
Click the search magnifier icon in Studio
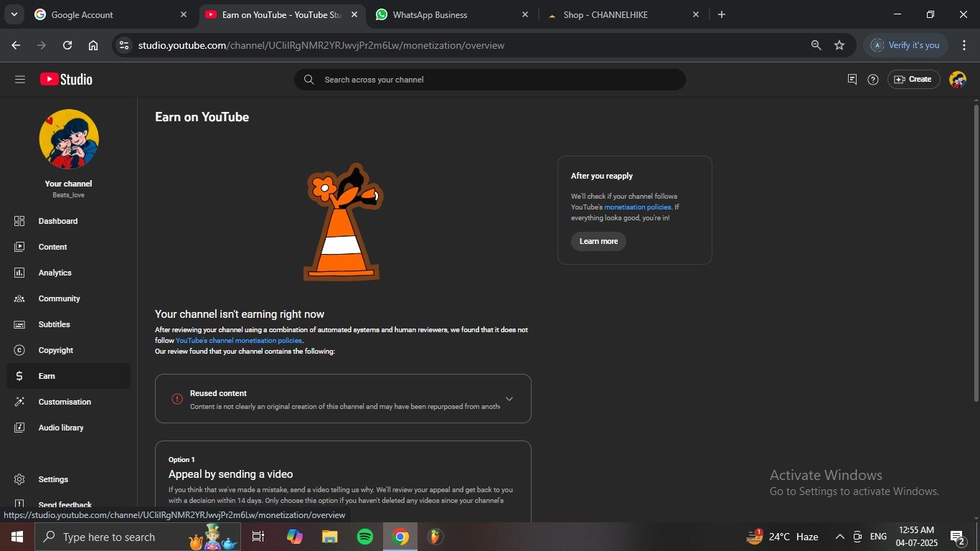[x=309, y=80]
